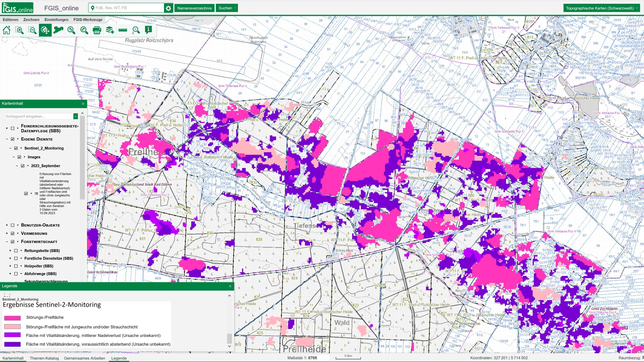Select the measure ruler tool
The height and width of the screenshot is (362, 644).
(x=123, y=30)
